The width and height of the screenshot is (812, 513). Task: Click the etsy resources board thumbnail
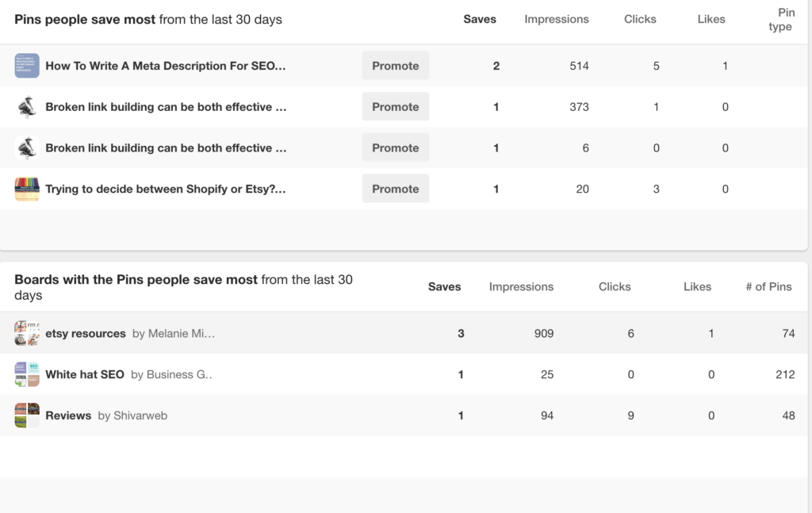pos(27,334)
